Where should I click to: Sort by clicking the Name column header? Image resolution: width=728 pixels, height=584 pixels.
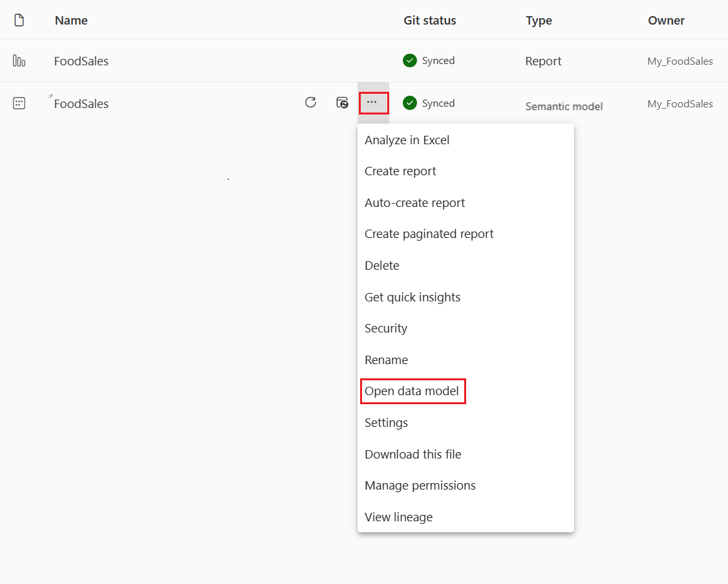[x=70, y=20]
